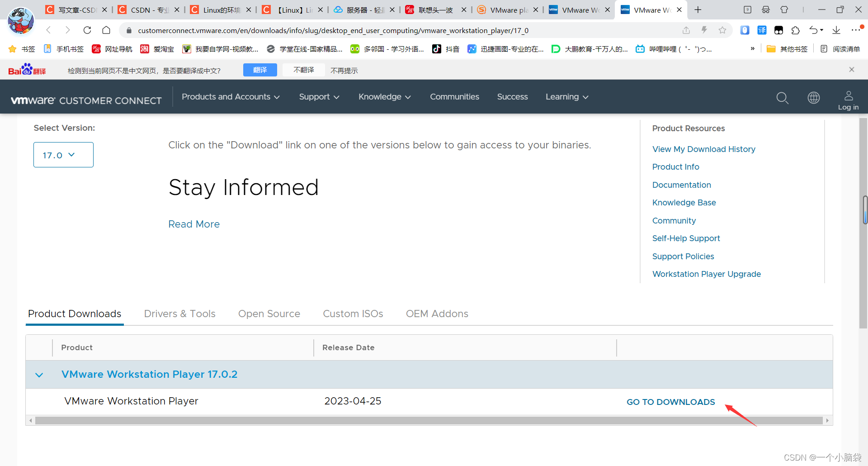Go to browser home page icon
This screenshot has width=868, height=466.
click(x=106, y=30)
